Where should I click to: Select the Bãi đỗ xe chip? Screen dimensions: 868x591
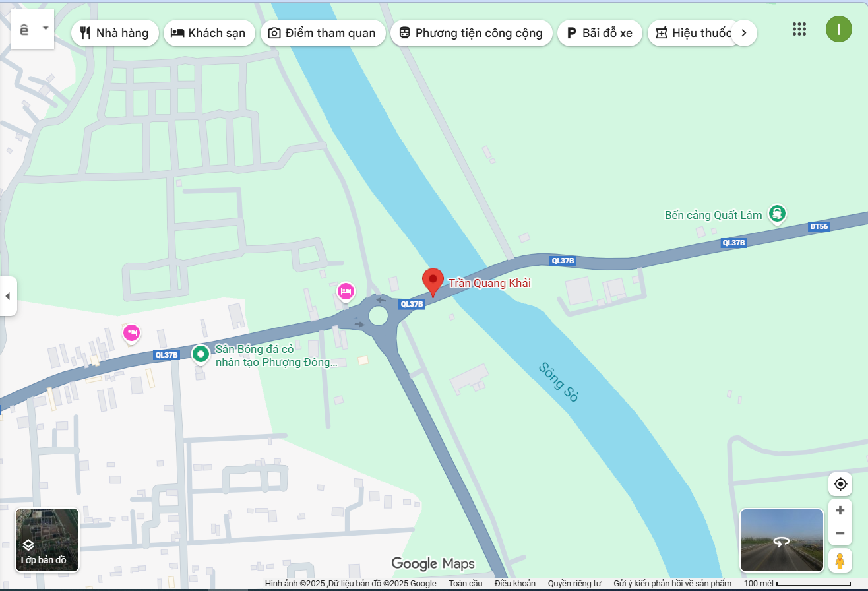600,33
